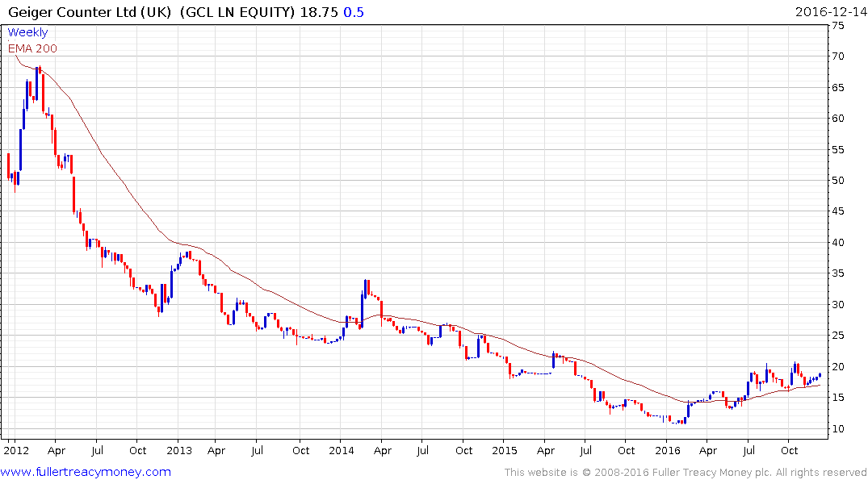Click the copyright notice by Fuller Treacy Money
The image size is (868, 484).
pos(685,473)
